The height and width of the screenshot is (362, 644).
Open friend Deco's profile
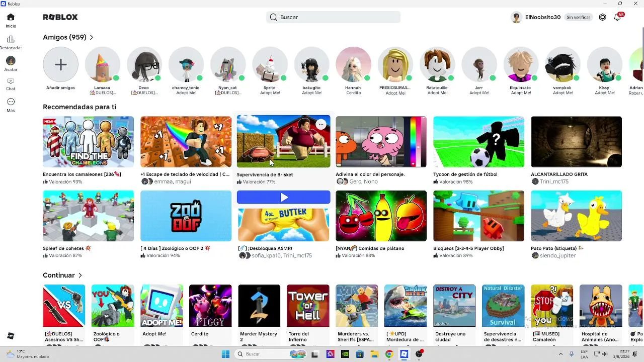144,64
